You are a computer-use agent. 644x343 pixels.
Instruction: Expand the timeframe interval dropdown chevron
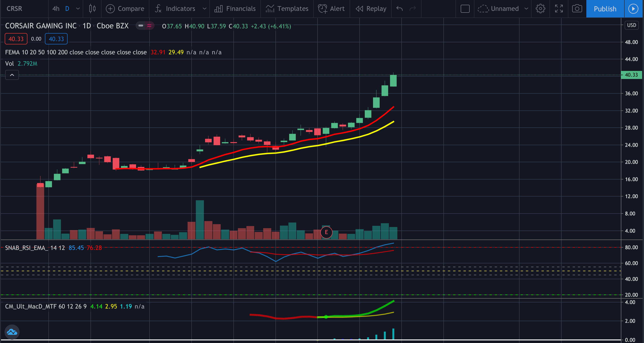(x=78, y=9)
